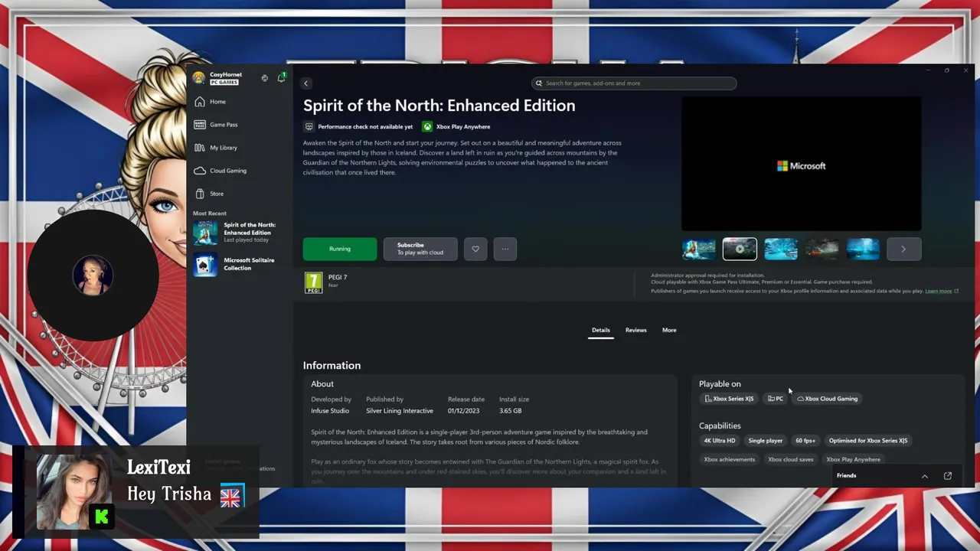Minimize the Xbox app window
Screen dimensions: 980x551
pos(928,70)
